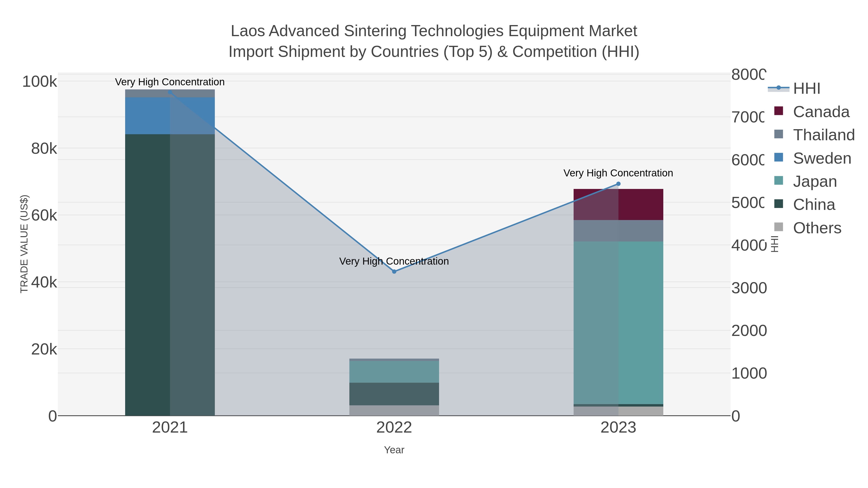Click the China bar segment in 2022
The width and height of the screenshot is (868, 488).
point(394,394)
